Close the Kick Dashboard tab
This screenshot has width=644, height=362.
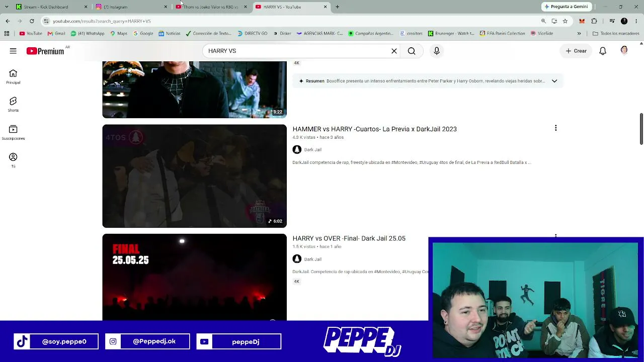(86, 7)
